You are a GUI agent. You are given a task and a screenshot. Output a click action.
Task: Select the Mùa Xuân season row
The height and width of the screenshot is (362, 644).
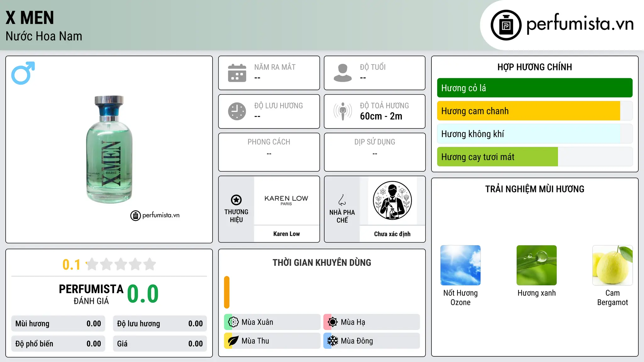point(272,322)
